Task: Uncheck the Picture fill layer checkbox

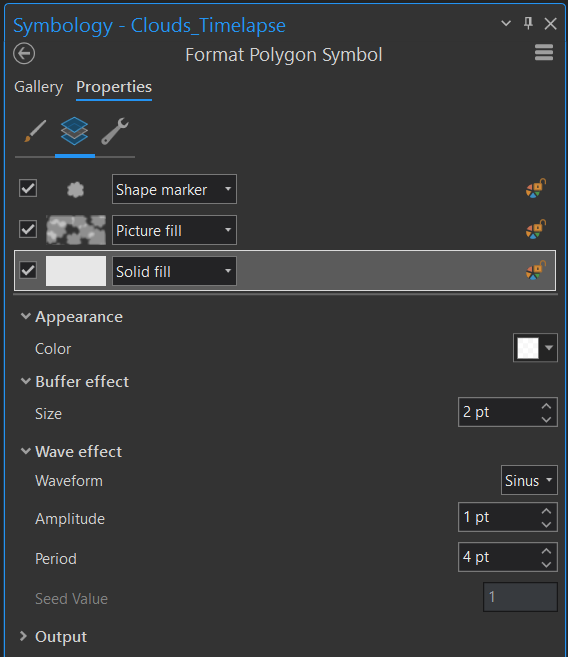Action: [28, 229]
